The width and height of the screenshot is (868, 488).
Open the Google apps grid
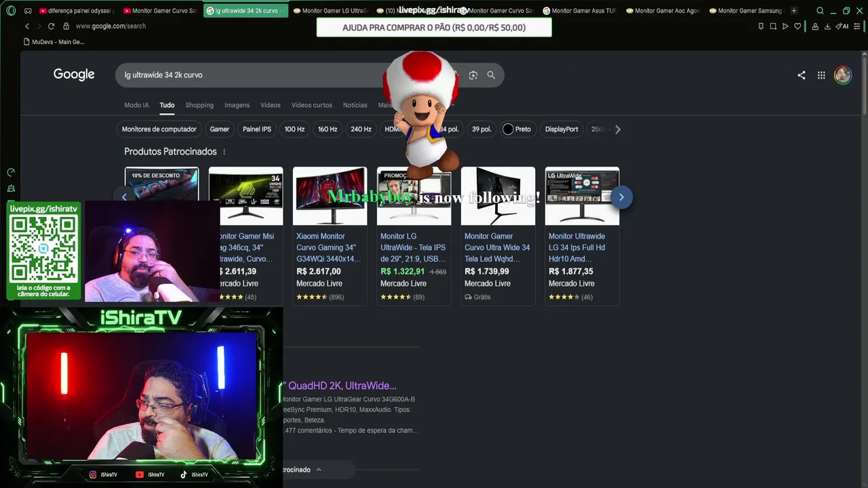coord(821,75)
